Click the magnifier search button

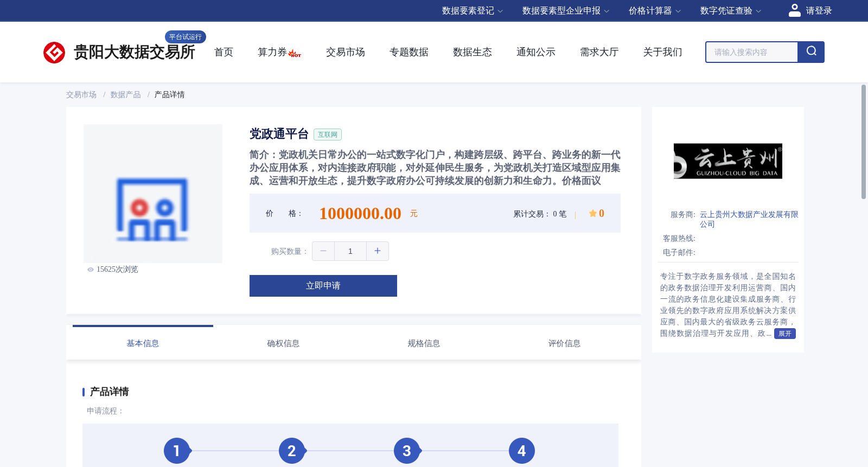coord(811,52)
